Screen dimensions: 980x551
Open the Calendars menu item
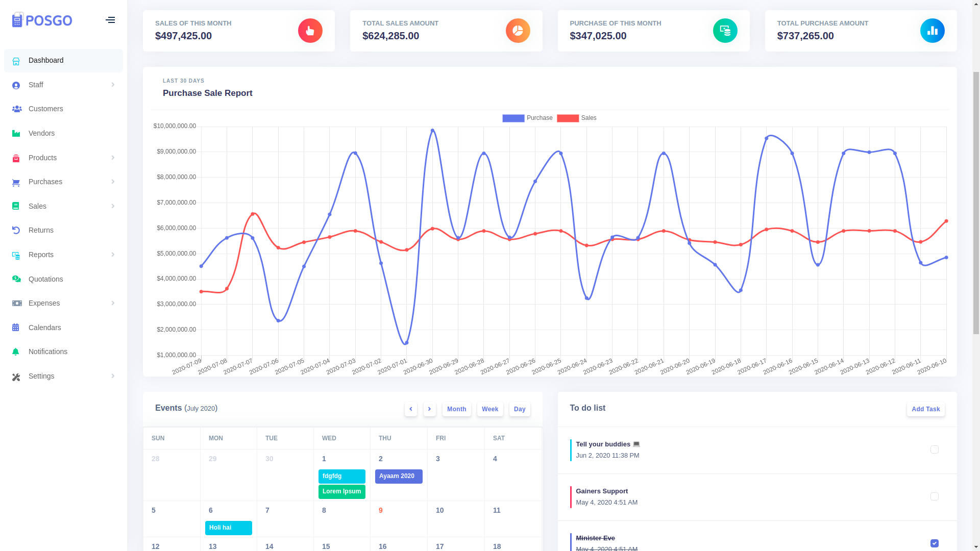click(x=63, y=328)
